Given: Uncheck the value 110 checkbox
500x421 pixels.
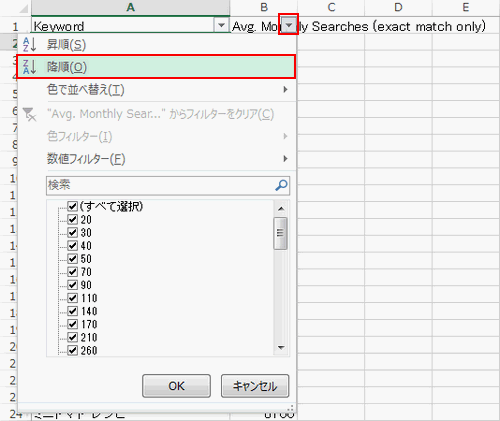Looking at the screenshot, I should [72, 298].
